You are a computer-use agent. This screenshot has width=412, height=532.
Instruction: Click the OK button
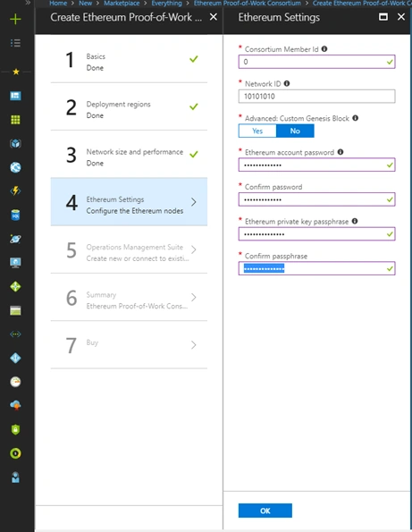pos(265,511)
